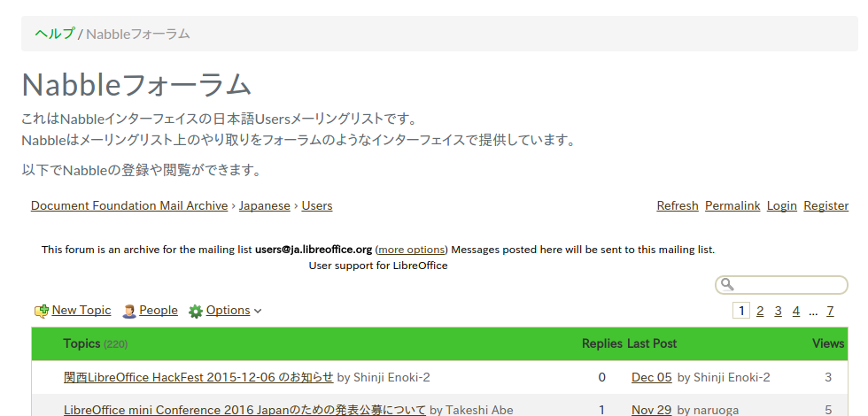Click the Last Post column header
This screenshot has width=868, height=416.
(x=652, y=343)
